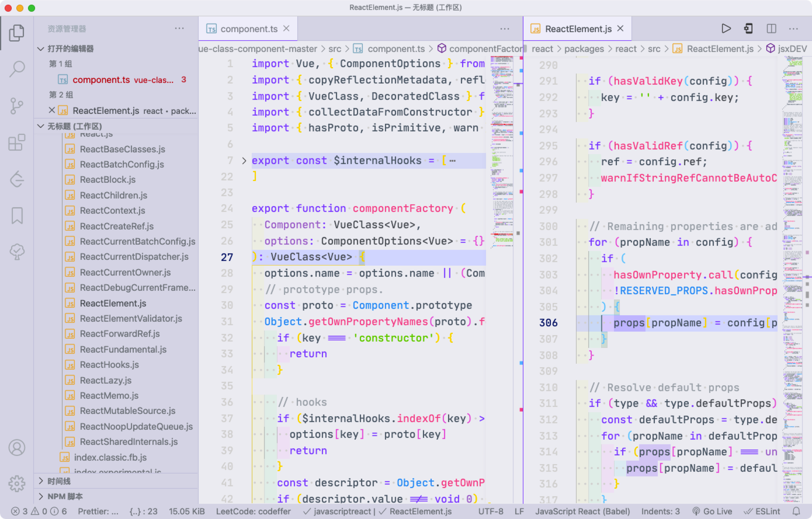Click the Run Code play icon
The width and height of the screenshot is (812, 519).
pos(726,29)
